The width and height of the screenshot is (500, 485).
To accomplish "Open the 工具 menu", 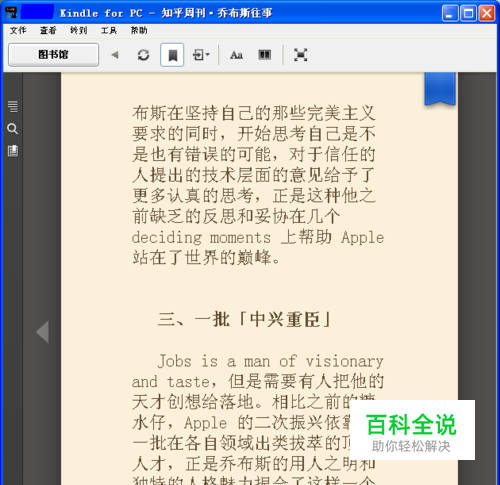I will coord(109,31).
